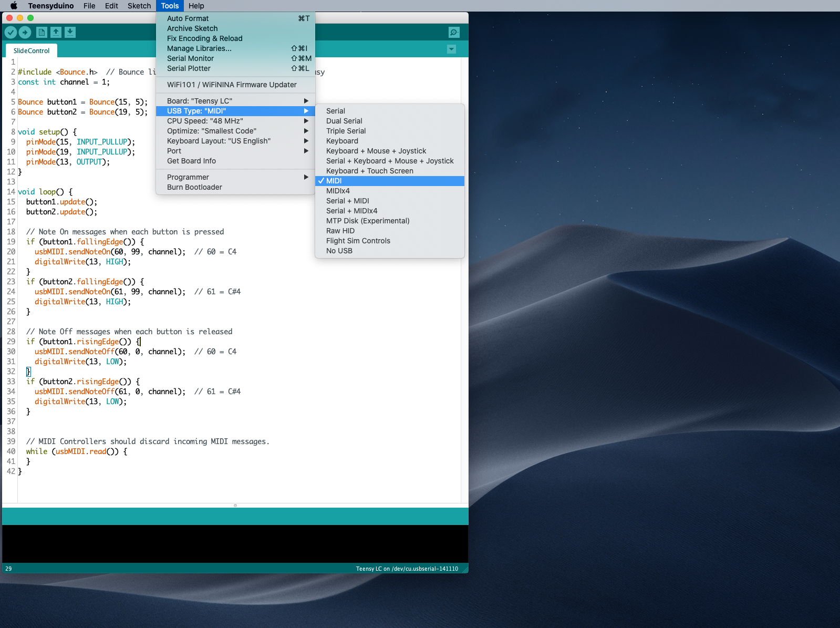Open the File menu
Image resolution: width=840 pixels, height=628 pixels.
[89, 6]
